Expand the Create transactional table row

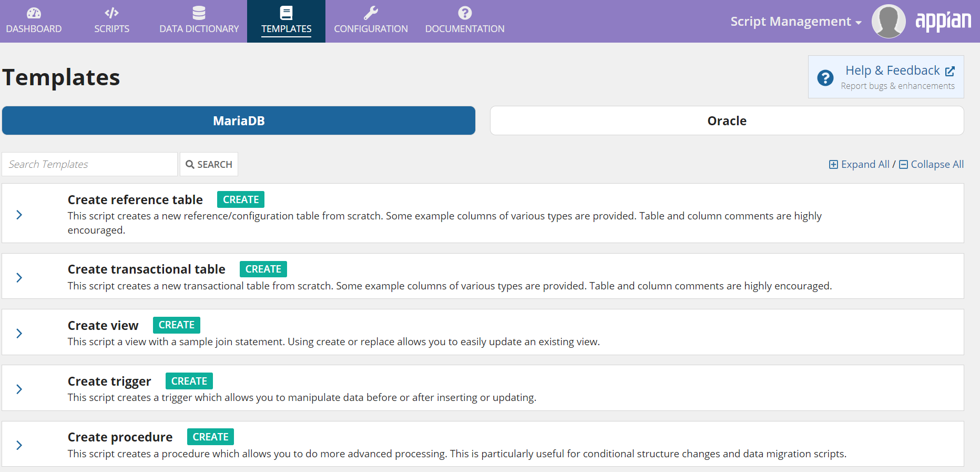pyautogui.click(x=19, y=277)
